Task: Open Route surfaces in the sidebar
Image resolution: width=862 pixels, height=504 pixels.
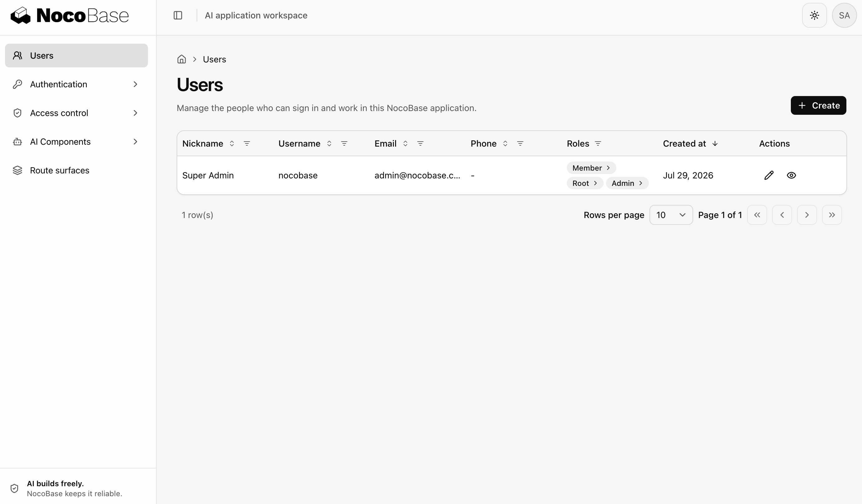Action: tap(76, 170)
